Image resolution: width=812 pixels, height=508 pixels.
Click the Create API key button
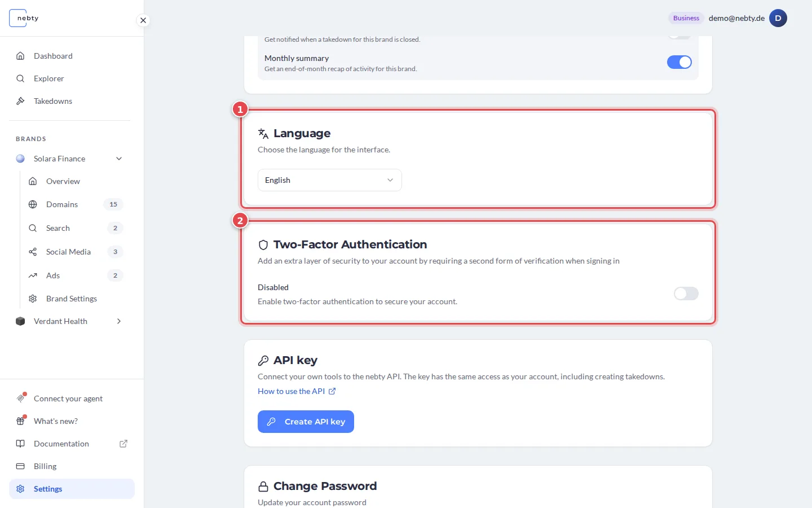[306, 422]
